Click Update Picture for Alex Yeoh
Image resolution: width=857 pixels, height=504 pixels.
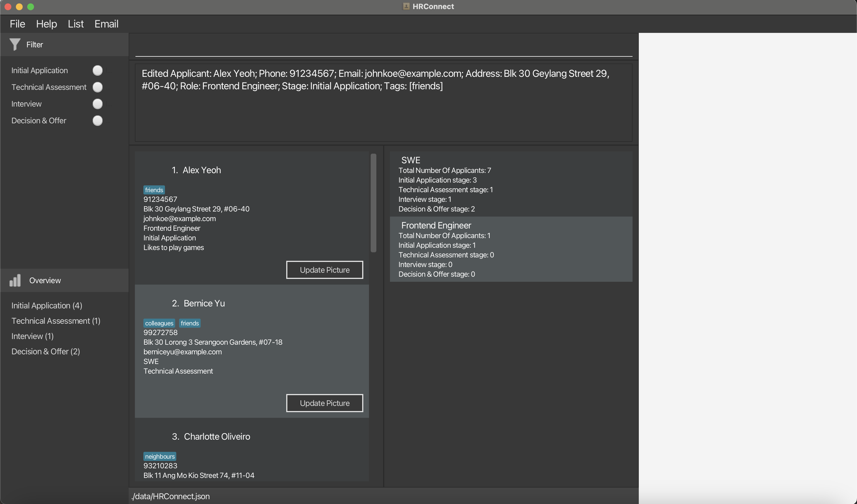pyautogui.click(x=324, y=270)
